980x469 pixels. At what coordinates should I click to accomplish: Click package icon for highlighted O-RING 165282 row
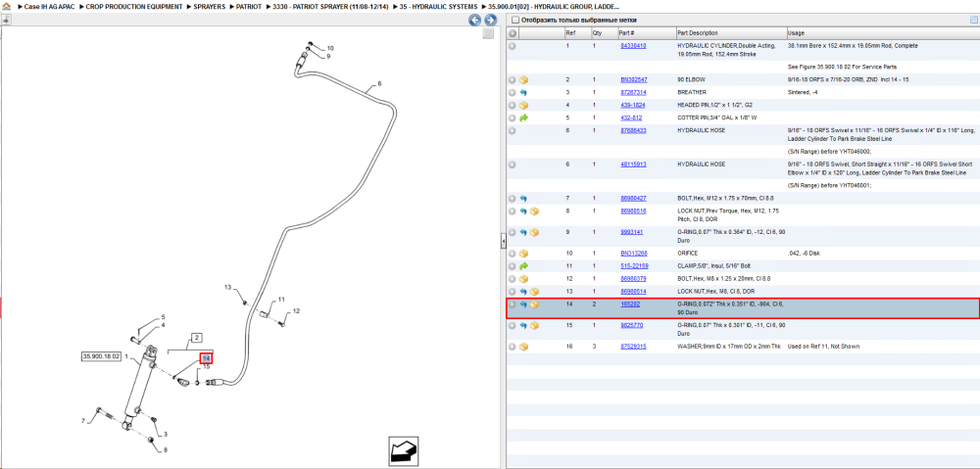[535, 305]
